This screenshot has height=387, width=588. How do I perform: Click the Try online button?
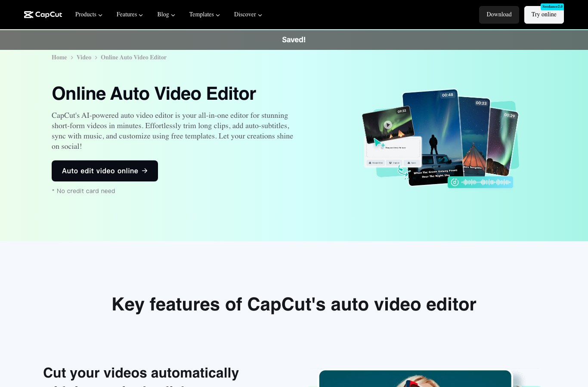(544, 15)
